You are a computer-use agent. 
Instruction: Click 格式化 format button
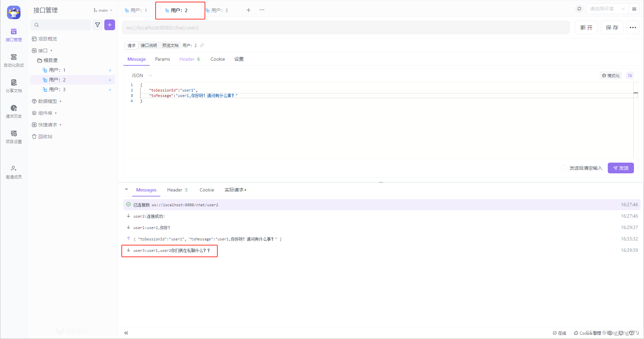[x=611, y=76]
